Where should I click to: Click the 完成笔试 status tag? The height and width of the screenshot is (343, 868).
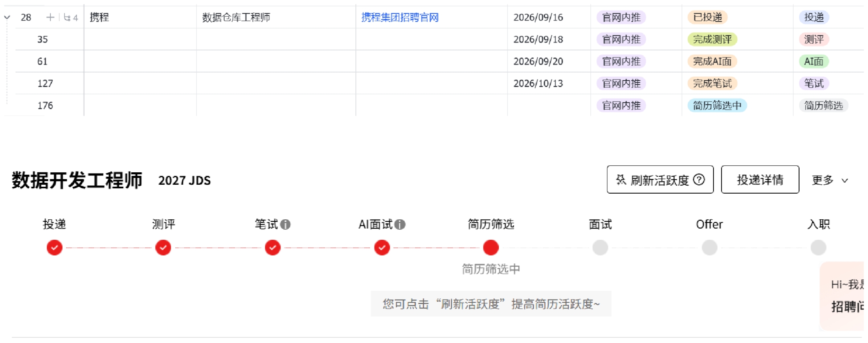click(712, 84)
